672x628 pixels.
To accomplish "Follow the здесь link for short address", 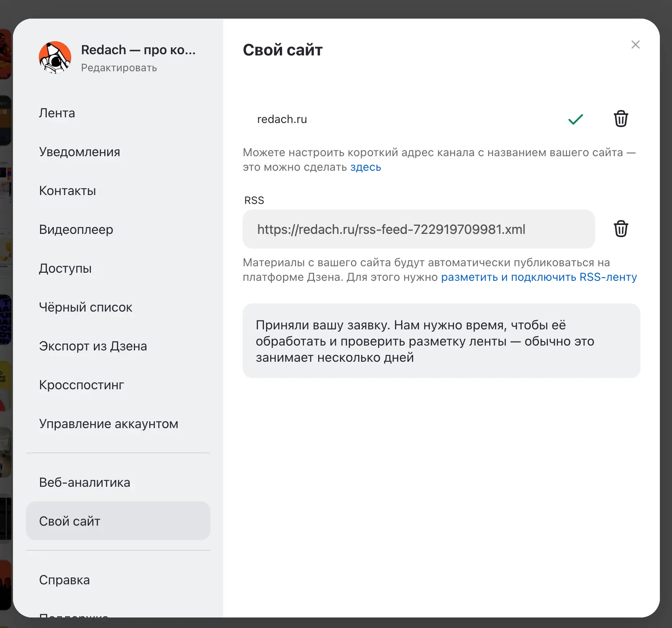I will [x=366, y=167].
